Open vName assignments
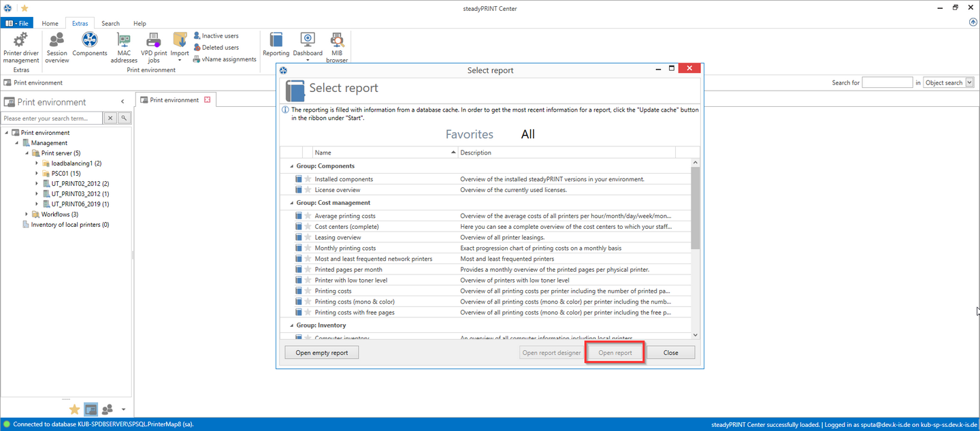The height and width of the screenshot is (431, 980). [225, 59]
